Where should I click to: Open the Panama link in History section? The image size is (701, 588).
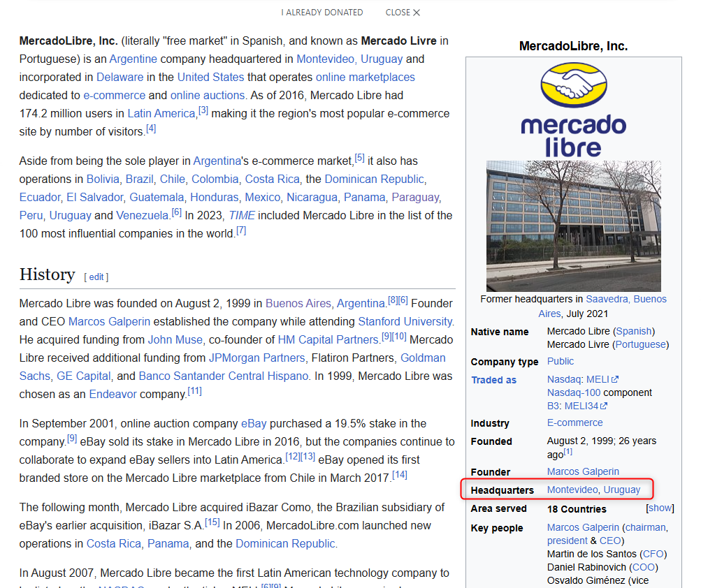pyautogui.click(x=168, y=544)
